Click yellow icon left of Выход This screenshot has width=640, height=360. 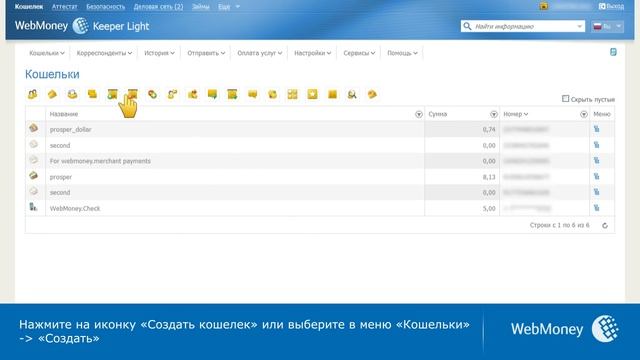pyautogui.click(x=544, y=6)
